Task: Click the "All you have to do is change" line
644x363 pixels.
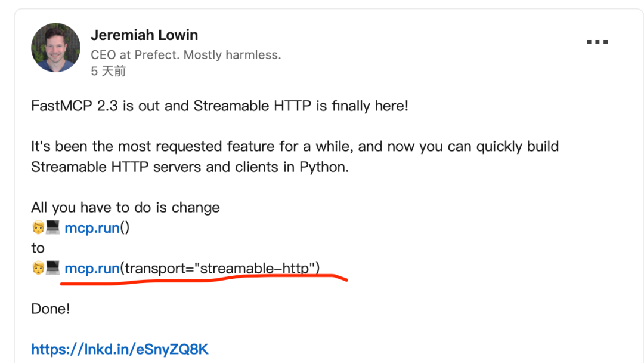Action: coord(125,208)
